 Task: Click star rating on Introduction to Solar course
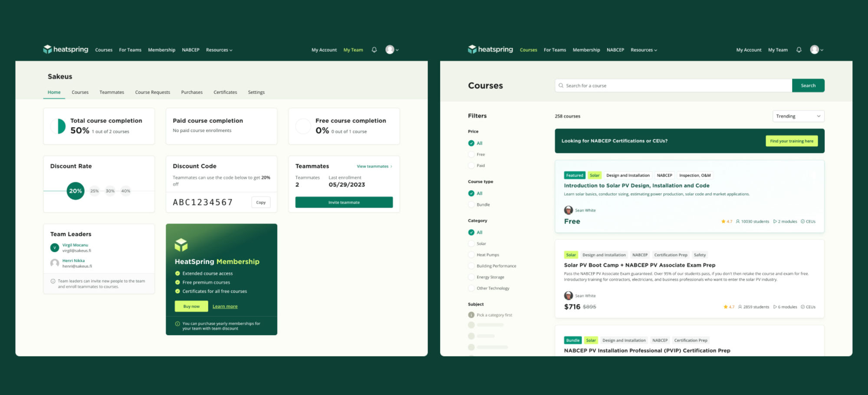727,221
